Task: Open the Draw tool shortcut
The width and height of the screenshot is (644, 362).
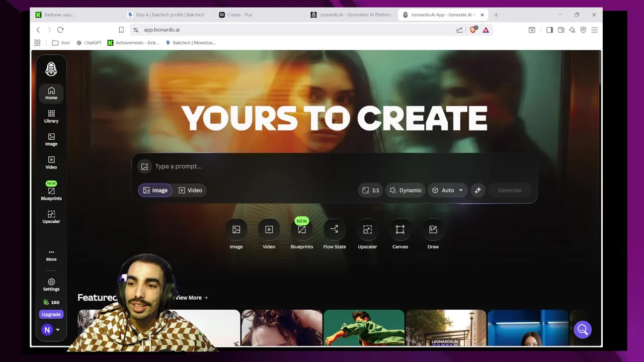Action: (433, 235)
